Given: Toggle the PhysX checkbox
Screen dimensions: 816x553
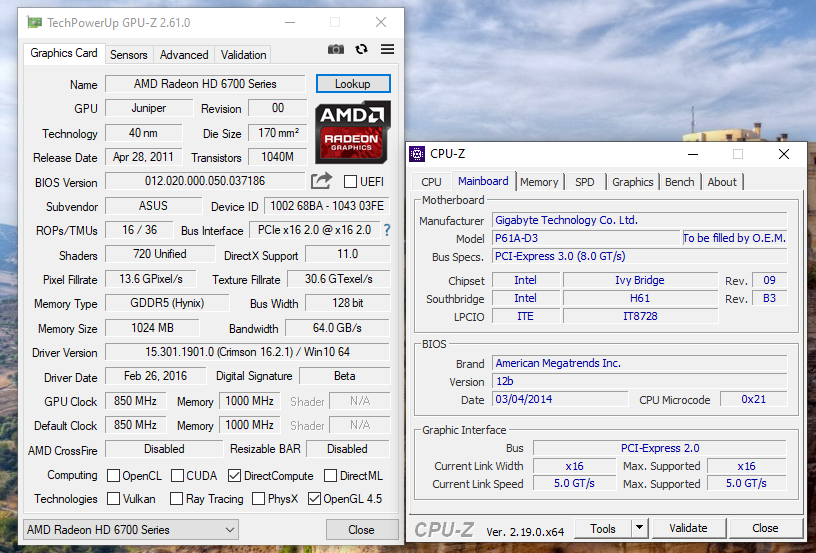Looking at the screenshot, I should tap(258, 499).
